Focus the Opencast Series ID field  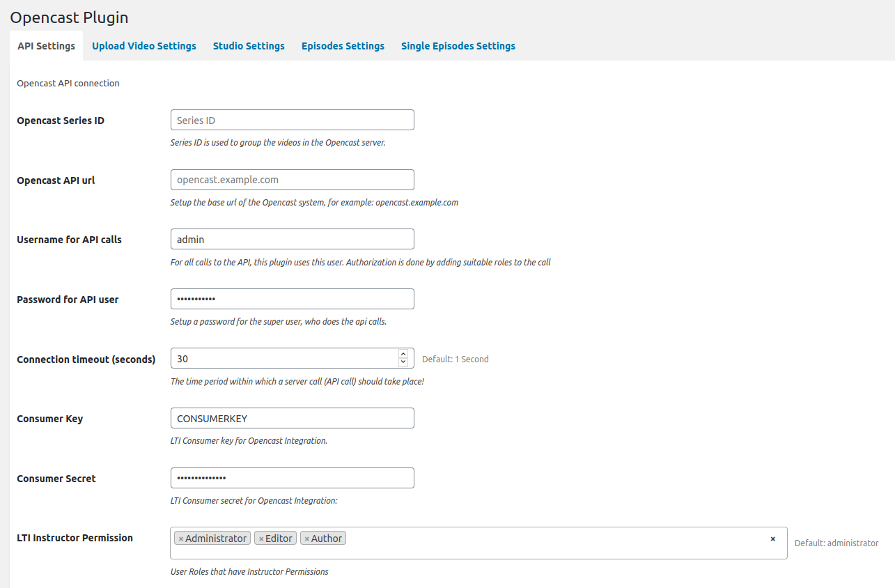(x=293, y=120)
